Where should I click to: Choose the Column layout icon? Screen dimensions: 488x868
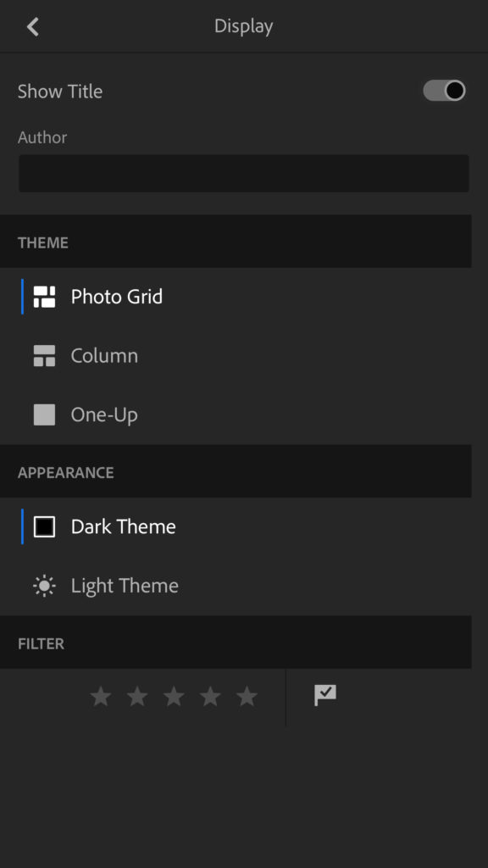click(x=44, y=356)
